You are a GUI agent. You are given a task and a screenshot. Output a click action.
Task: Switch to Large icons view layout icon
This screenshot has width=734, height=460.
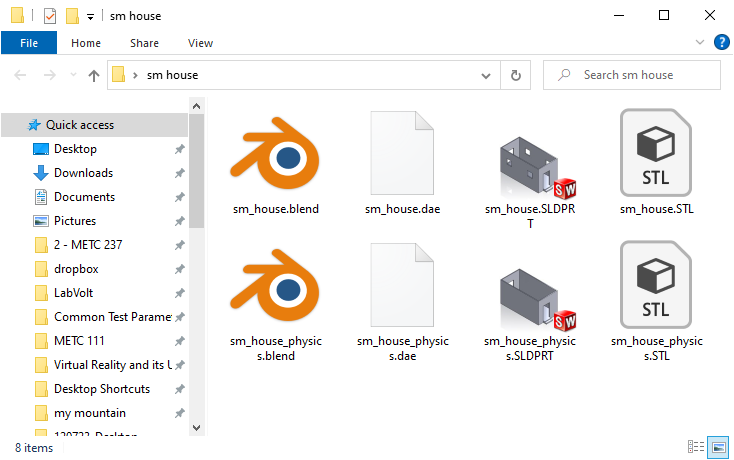click(x=718, y=447)
